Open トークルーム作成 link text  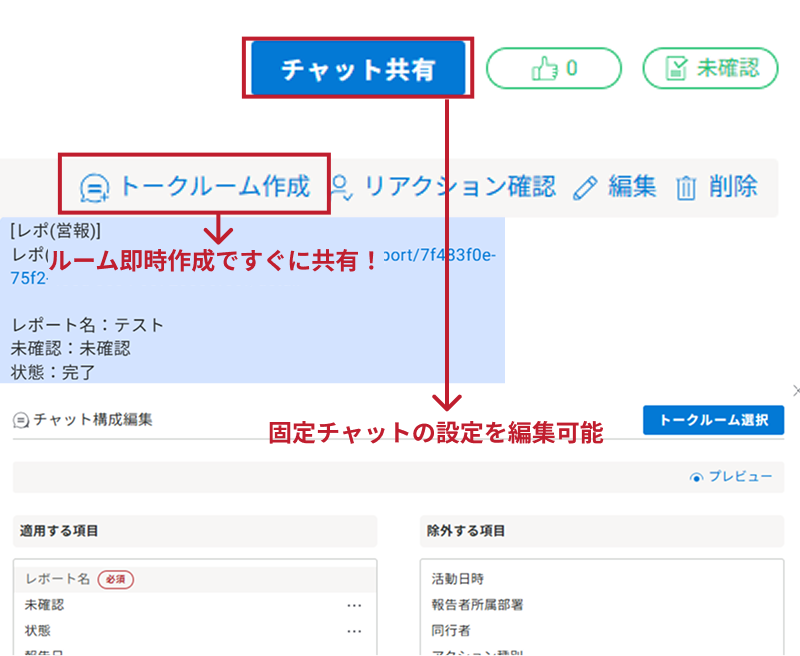tap(215, 186)
